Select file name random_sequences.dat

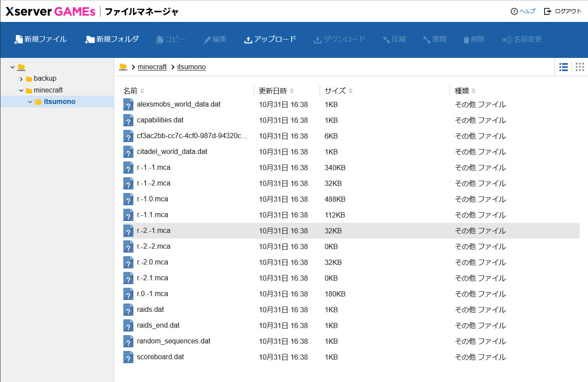tap(174, 341)
